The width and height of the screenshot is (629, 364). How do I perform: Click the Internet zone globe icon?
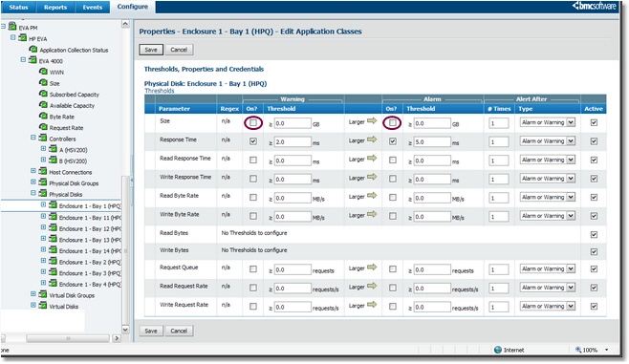(x=498, y=350)
